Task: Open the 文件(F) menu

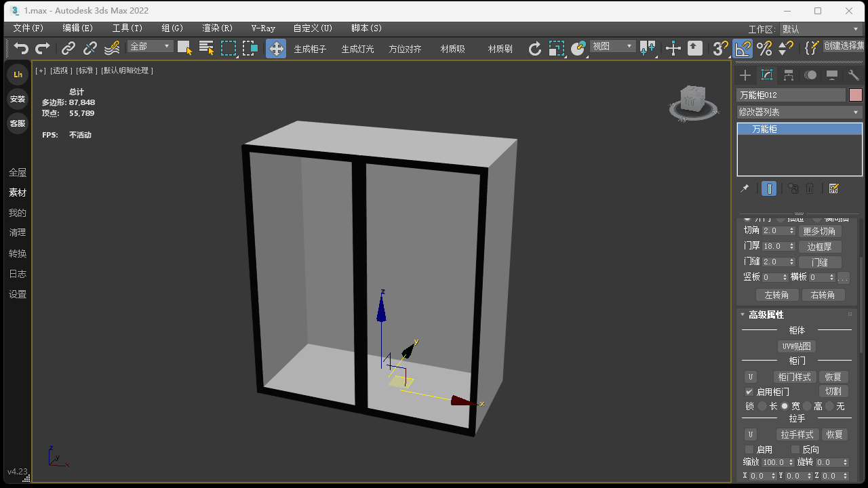Action: click(x=28, y=28)
